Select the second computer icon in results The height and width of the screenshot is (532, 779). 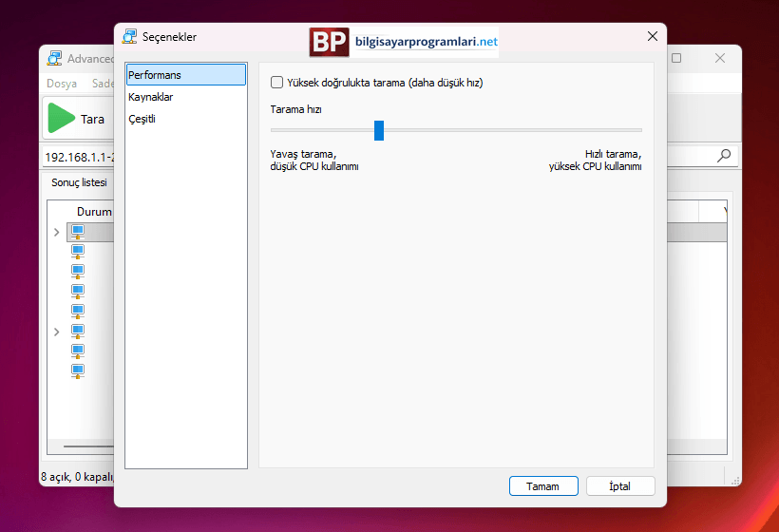coord(78,252)
